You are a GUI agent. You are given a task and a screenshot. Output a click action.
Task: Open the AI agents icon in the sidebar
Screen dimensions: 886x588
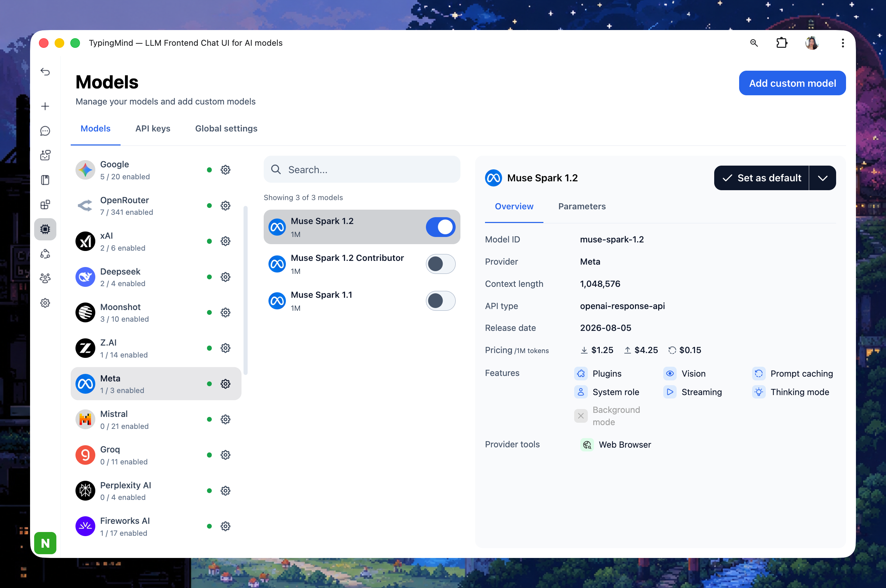(45, 155)
